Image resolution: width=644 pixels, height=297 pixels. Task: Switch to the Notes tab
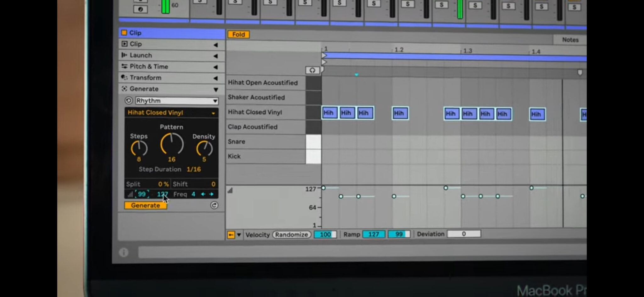coord(570,40)
